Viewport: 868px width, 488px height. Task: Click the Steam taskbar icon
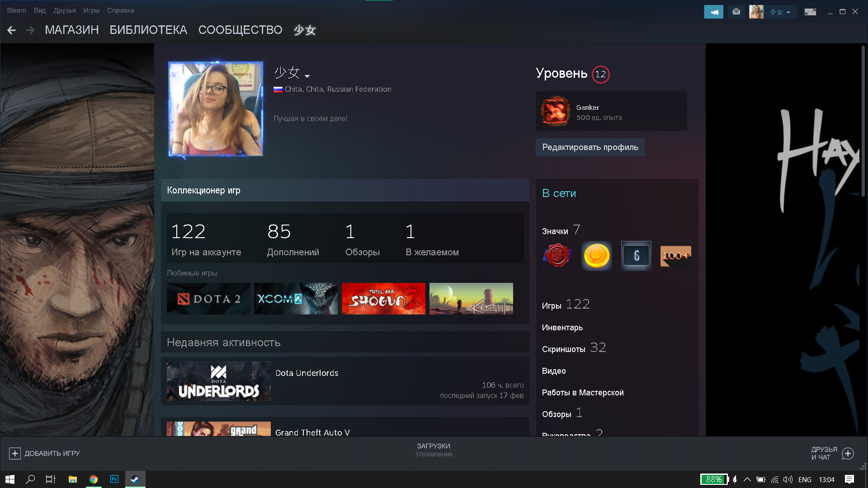click(x=135, y=479)
